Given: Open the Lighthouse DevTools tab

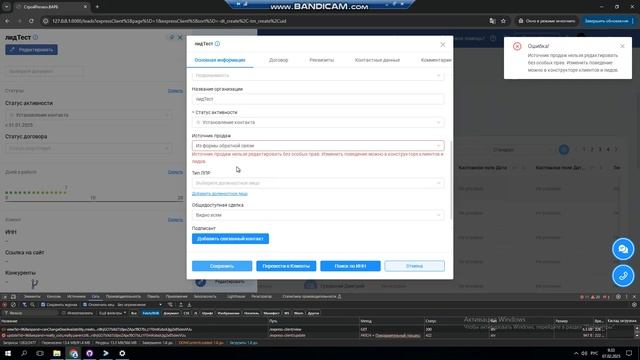Looking at the screenshot, I should [x=236, y=296].
